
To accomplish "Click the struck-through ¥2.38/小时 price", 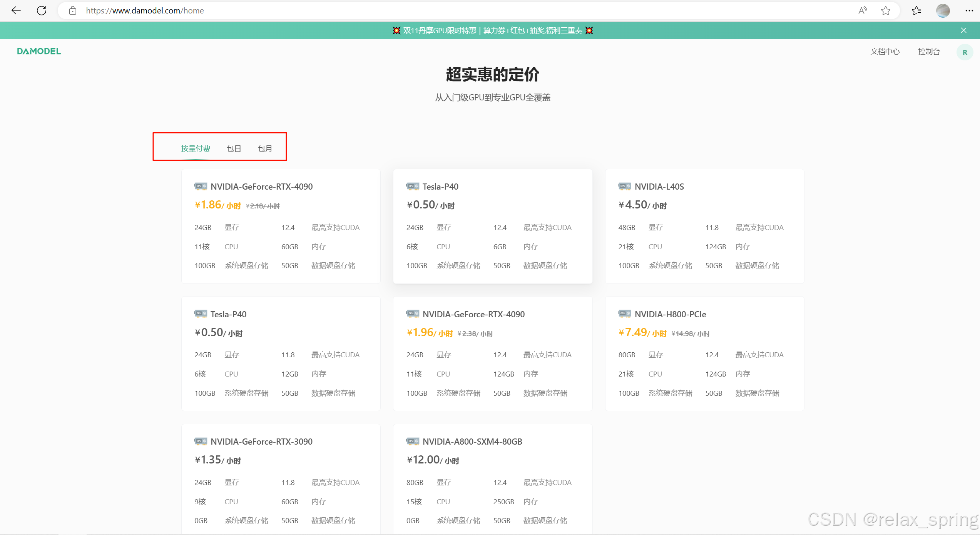I will tap(475, 334).
